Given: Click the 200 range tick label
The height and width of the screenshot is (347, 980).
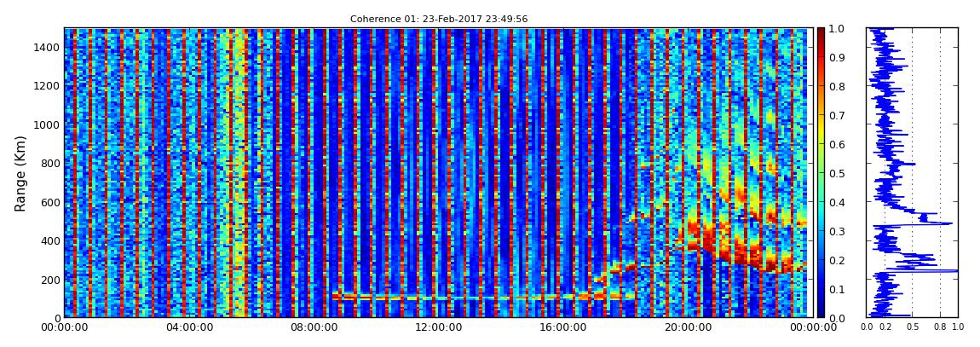Looking at the screenshot, I should coord(50,280).
